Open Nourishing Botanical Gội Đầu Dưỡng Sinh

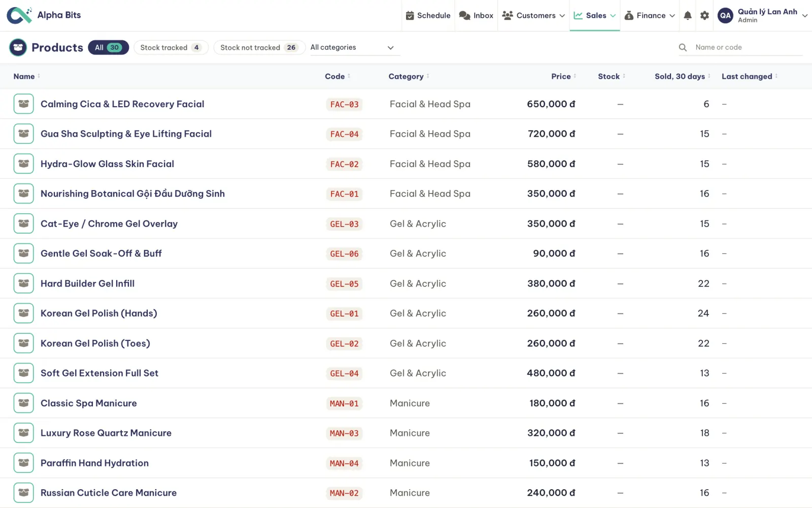coord(132,194)
